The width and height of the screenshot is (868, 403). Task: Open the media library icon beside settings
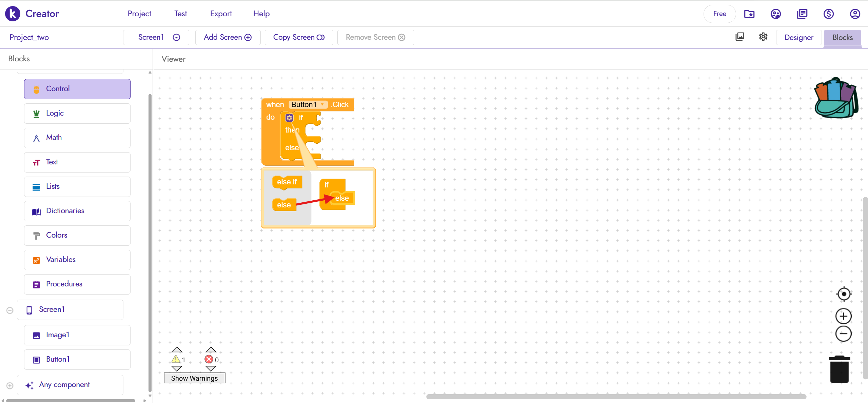tap(740, 37)
